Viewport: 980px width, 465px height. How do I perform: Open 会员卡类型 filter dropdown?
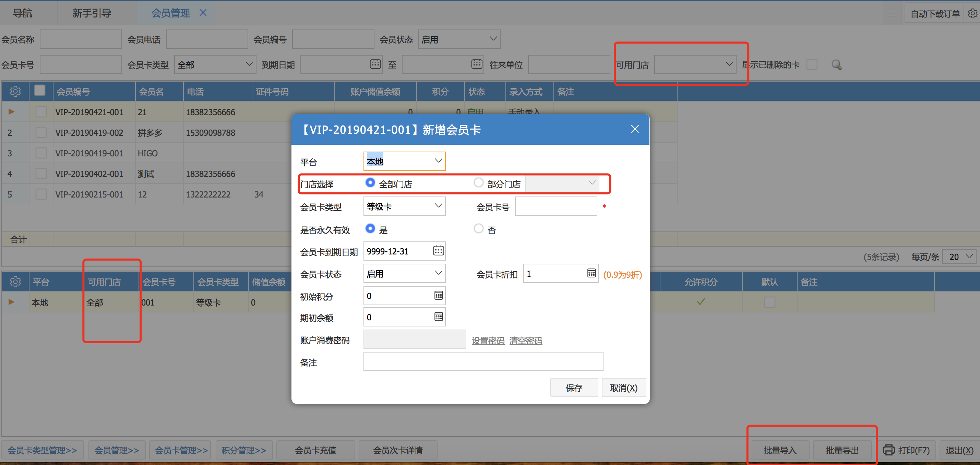click(215, 64)
